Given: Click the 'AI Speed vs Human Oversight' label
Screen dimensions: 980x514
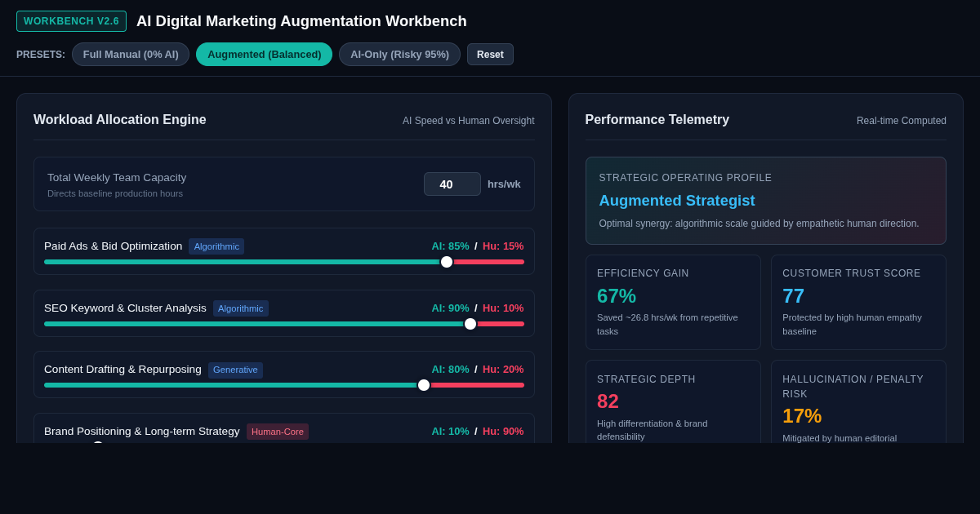Looking at the screenshot, I should pos(469,121).
